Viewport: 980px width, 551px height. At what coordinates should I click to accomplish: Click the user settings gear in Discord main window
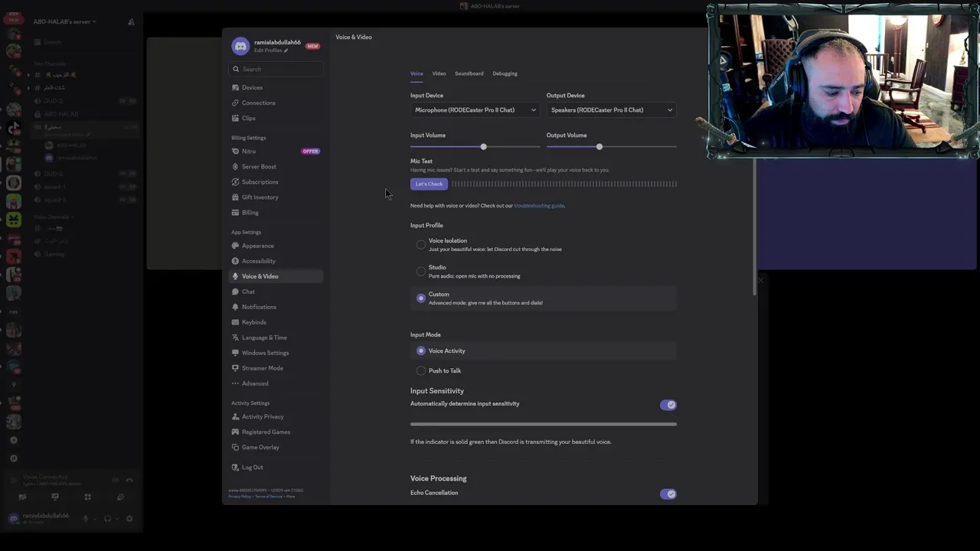[129, 518]
